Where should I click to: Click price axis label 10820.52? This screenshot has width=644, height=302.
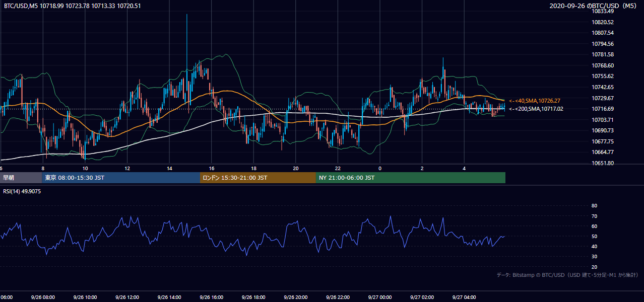click(603, 22)
